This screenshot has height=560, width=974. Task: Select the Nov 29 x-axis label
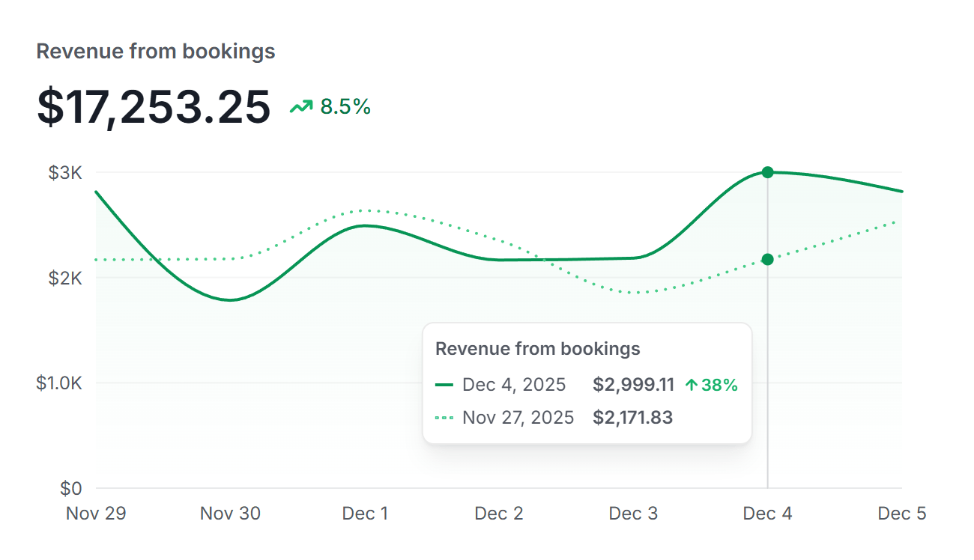tap(96, 514)
